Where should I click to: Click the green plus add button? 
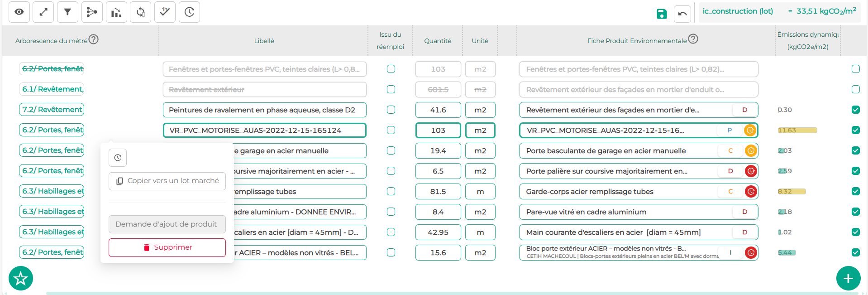[x=848, y=278]
